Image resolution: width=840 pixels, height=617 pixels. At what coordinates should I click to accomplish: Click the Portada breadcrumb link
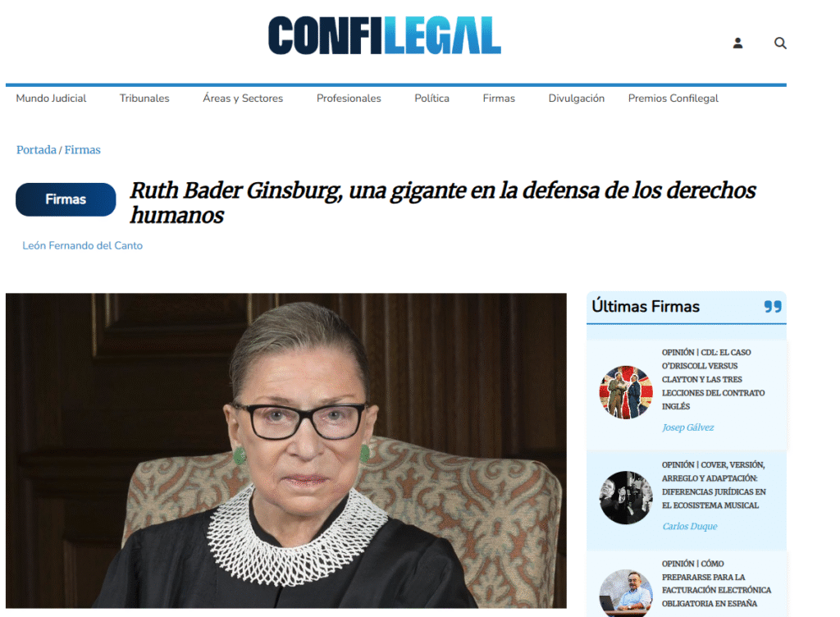click(36, 149)
